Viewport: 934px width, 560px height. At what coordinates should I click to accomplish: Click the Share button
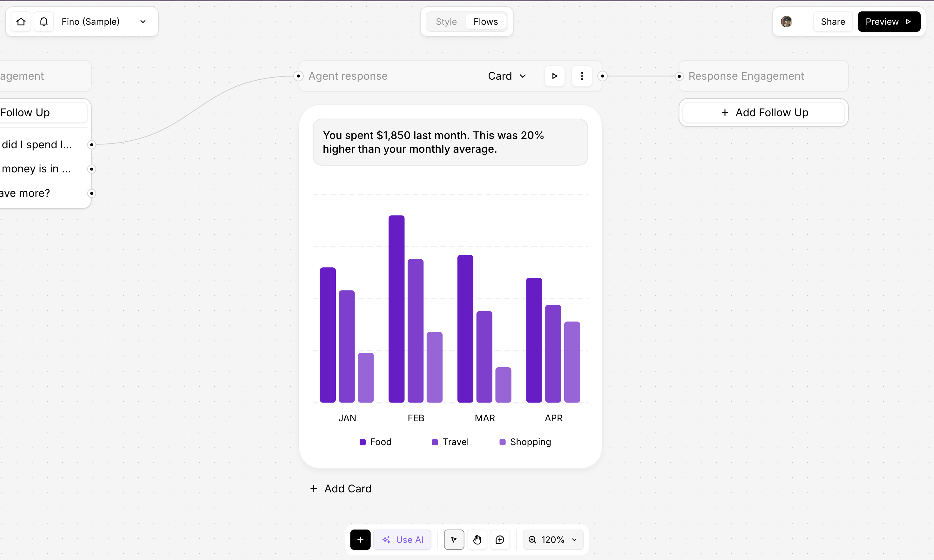click(833, 22)
